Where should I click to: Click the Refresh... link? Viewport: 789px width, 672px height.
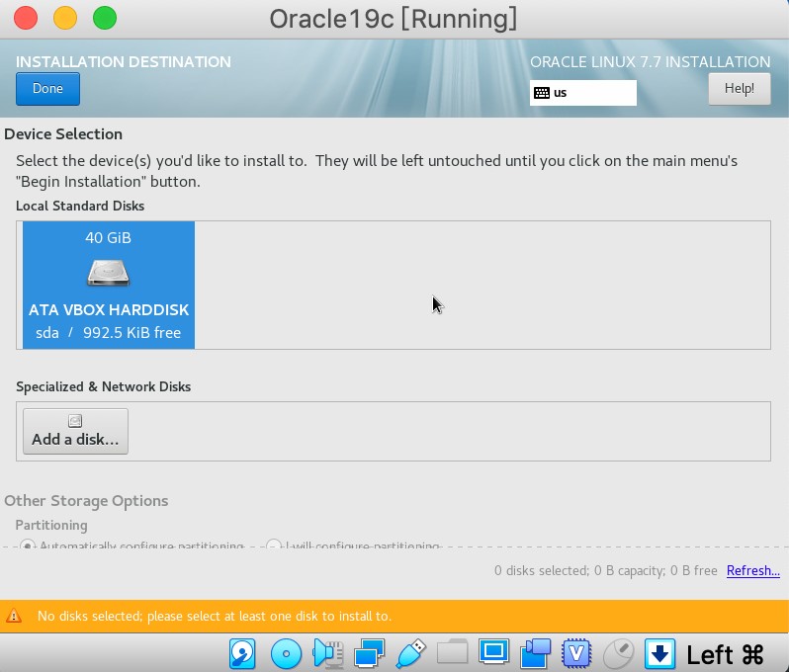pyautogui.click(x=753, y=570)
